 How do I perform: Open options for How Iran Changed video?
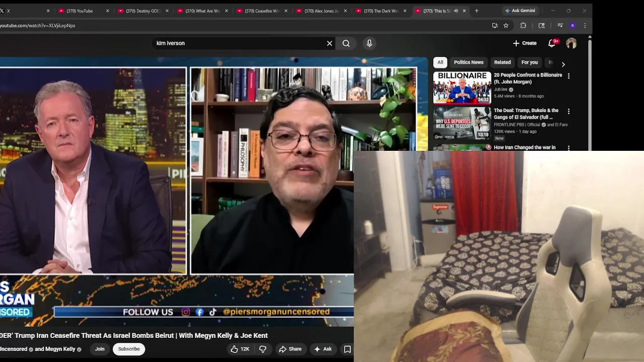[569, 148]
